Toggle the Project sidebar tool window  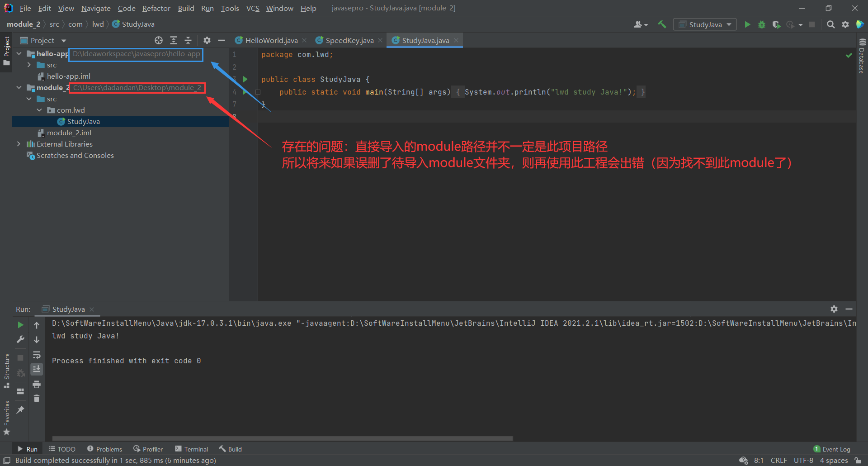[6, 51]
